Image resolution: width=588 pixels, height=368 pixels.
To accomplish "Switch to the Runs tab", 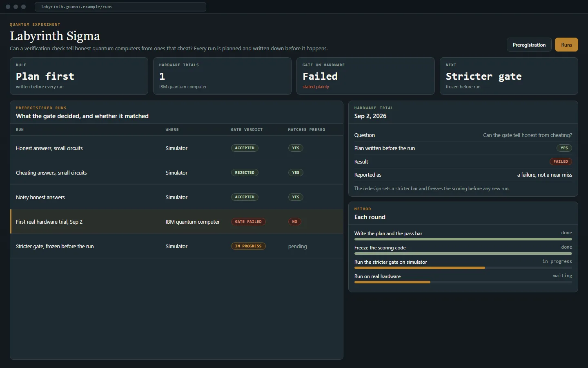I will coord(566,45).
